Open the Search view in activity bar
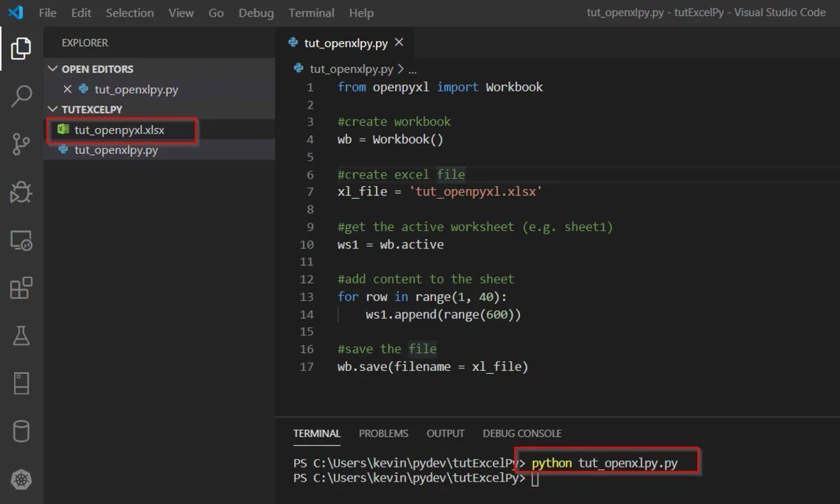 pos(21,97)
